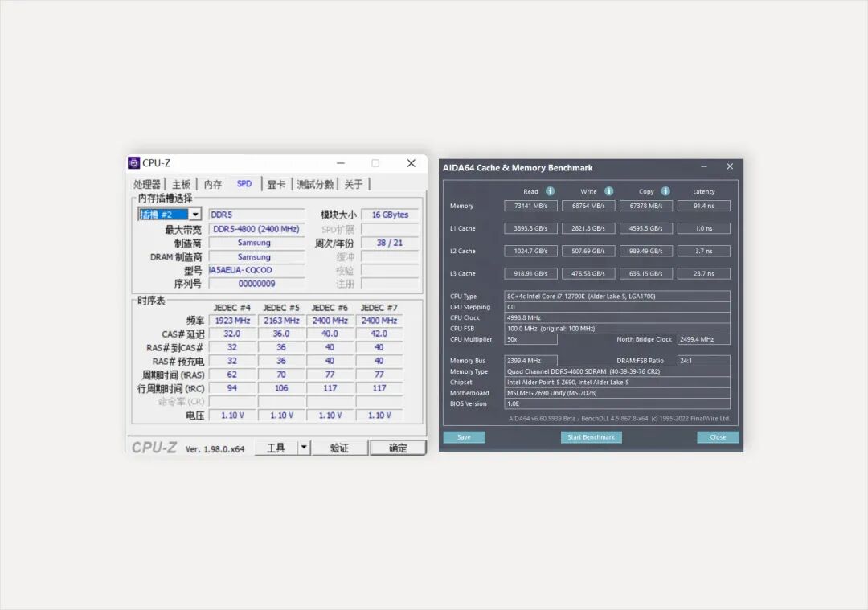Click Copy info icon in AIDA64
The height and width of the screenshot is (610, 868).
[x=665, y=191]
